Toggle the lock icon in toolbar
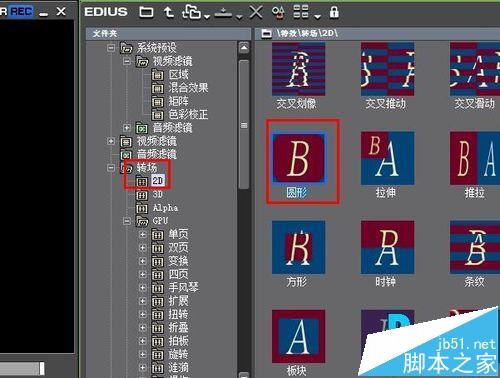Screen dimensions: 500x378 [334, 12]
